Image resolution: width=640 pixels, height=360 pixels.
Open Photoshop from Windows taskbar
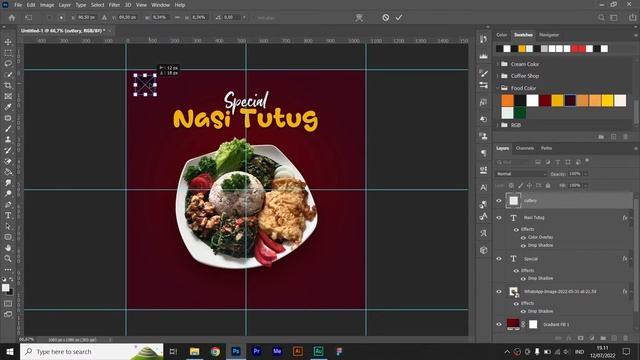click(x=236, y=351)
